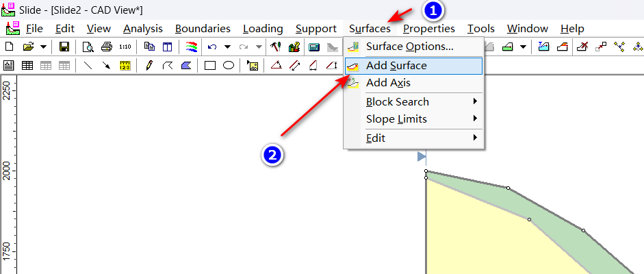Click Add Axis in the dropdown menu
Viewport: 644px width, 274px height.
click(388, 83)
